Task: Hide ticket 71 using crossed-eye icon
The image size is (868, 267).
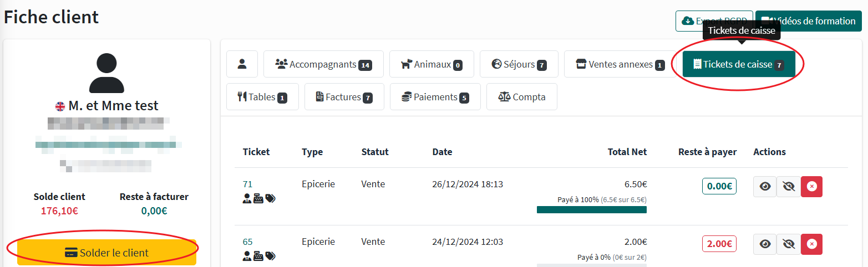Action: click(788, 187)
